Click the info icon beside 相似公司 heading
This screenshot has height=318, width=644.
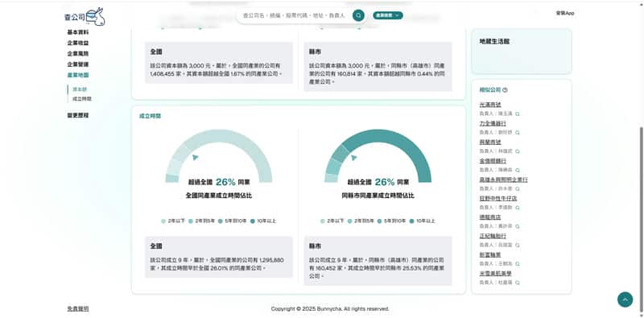[505, 90]
